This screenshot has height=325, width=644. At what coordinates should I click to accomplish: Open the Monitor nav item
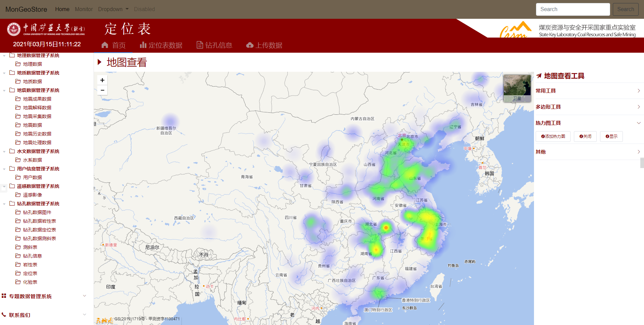pos(84,9)
